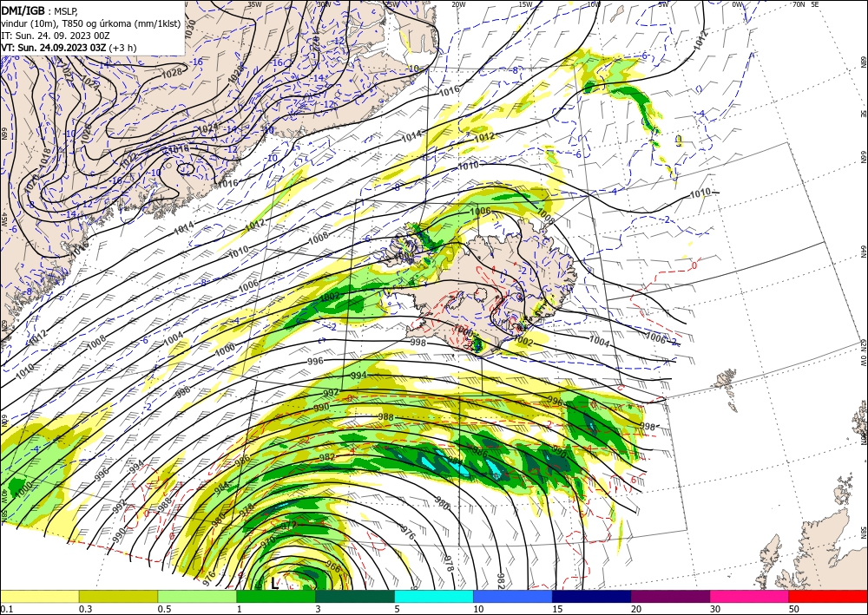Select the dark green 3–5 legend swatch
Viewport: 868px width, 615px height.
tap(355, 596)
